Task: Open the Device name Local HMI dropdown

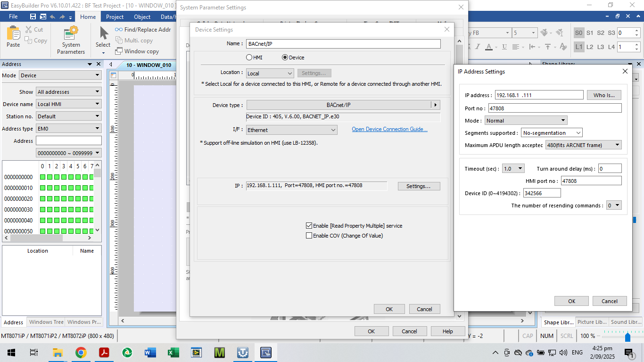Action: [69, 104]
